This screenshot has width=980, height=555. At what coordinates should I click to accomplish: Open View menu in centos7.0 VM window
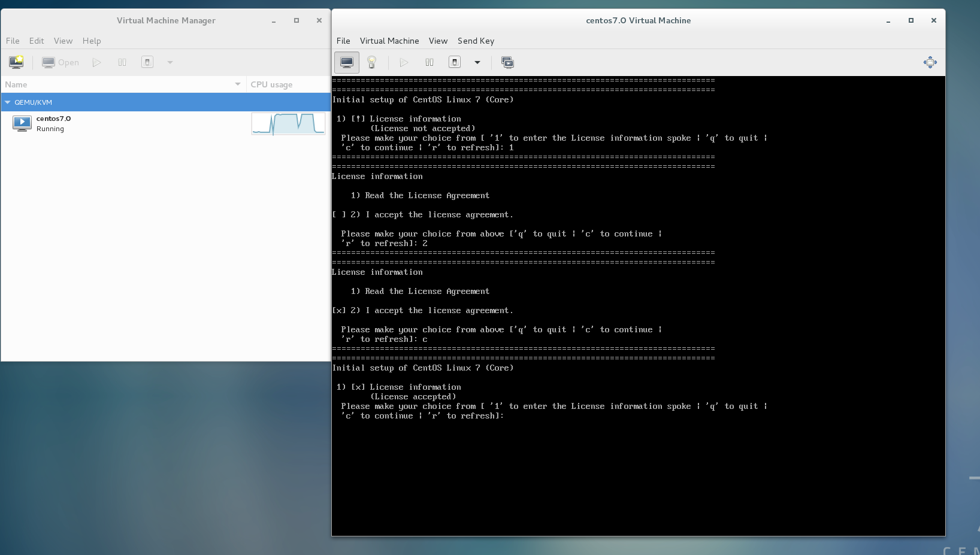[438, 41]
